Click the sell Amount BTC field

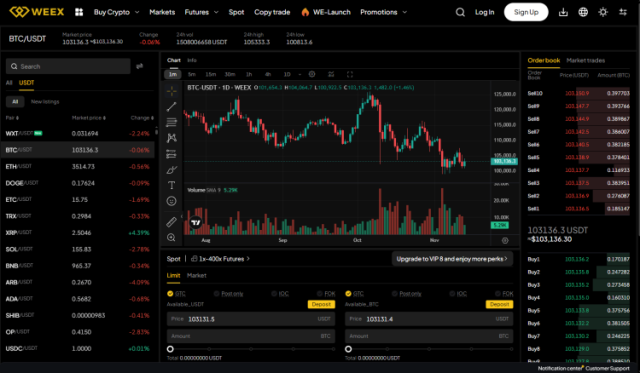click(x=429, y=336)
